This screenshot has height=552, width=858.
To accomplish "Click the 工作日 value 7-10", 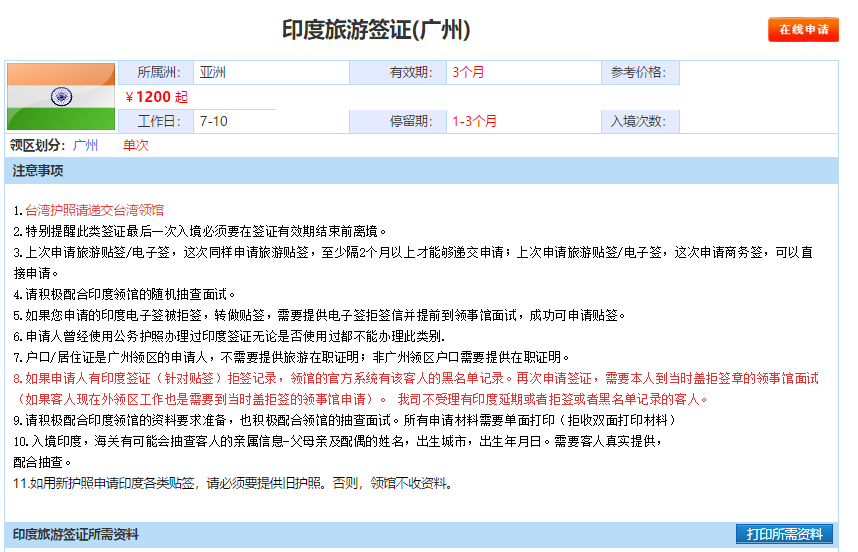I will click(214, 121).
